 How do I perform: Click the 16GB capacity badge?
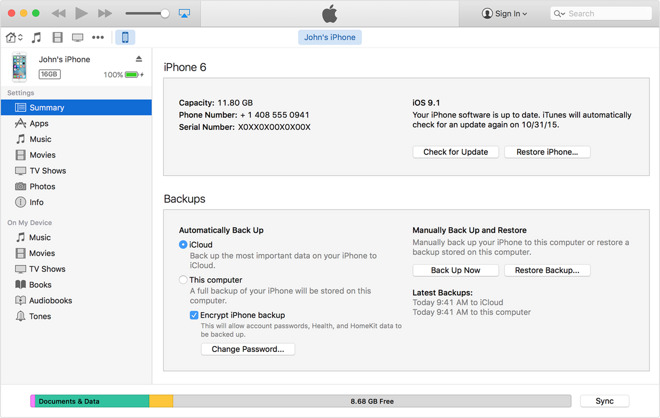(x=49, y=75)
